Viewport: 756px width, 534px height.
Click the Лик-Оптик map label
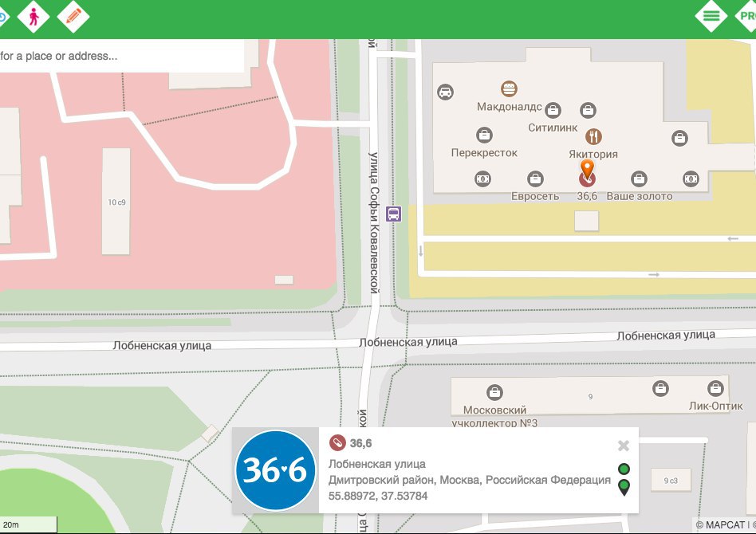pyautogui.click(x=715, y=406)
